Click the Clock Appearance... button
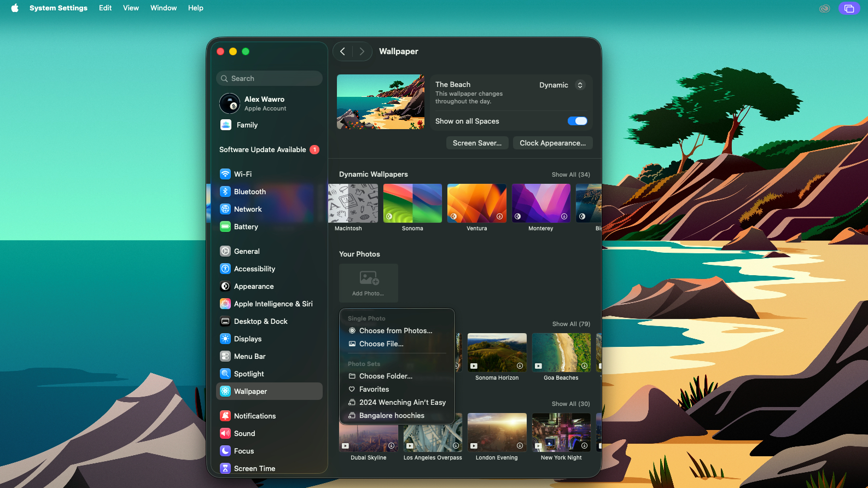Viewport: 868px width, 488px height. pos(553,143)
